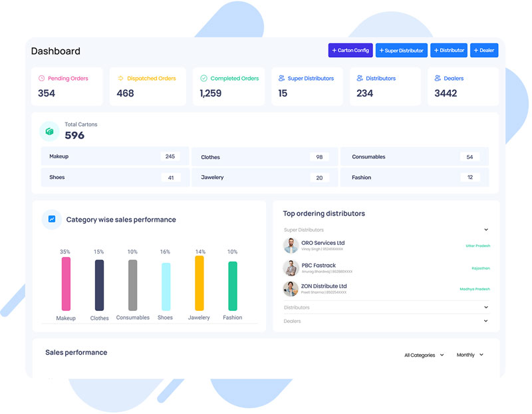
Task: Click the Super Distributors person icon
Action: point(280,78)
